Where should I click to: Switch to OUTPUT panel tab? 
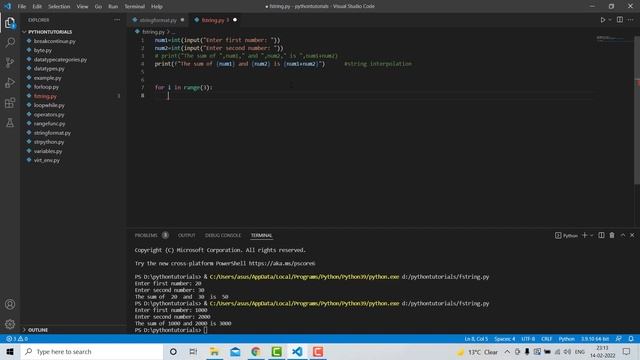187,236
